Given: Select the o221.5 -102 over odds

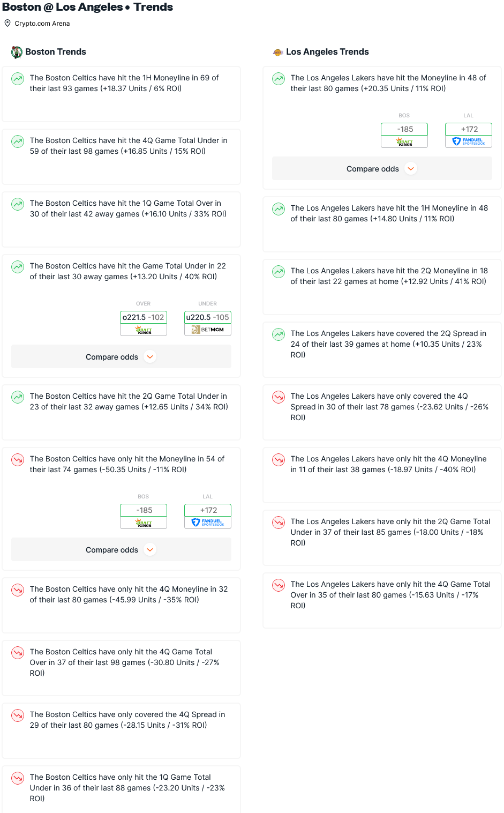Looking at the screenshot, I should tap(144, 317).
